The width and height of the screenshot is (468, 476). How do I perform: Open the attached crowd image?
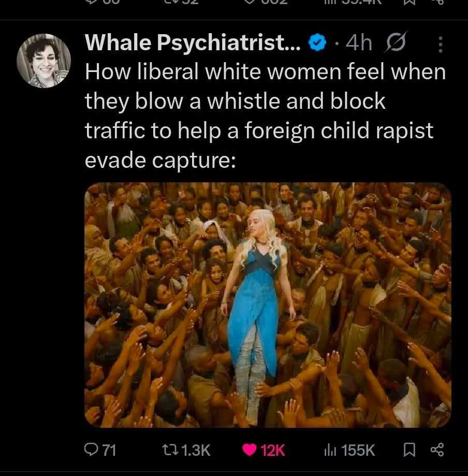pyautogui.click(x=268, y=305)
